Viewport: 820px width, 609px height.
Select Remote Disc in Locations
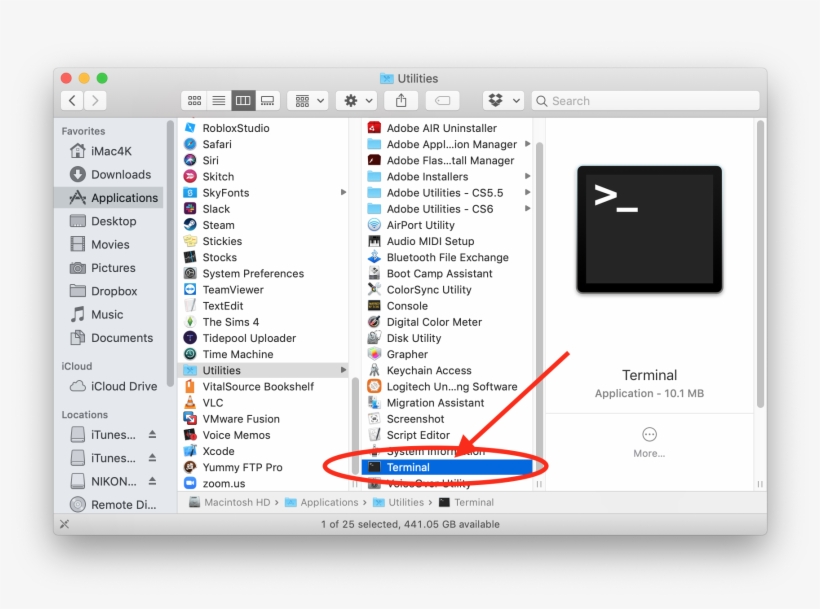pos(109,504)
